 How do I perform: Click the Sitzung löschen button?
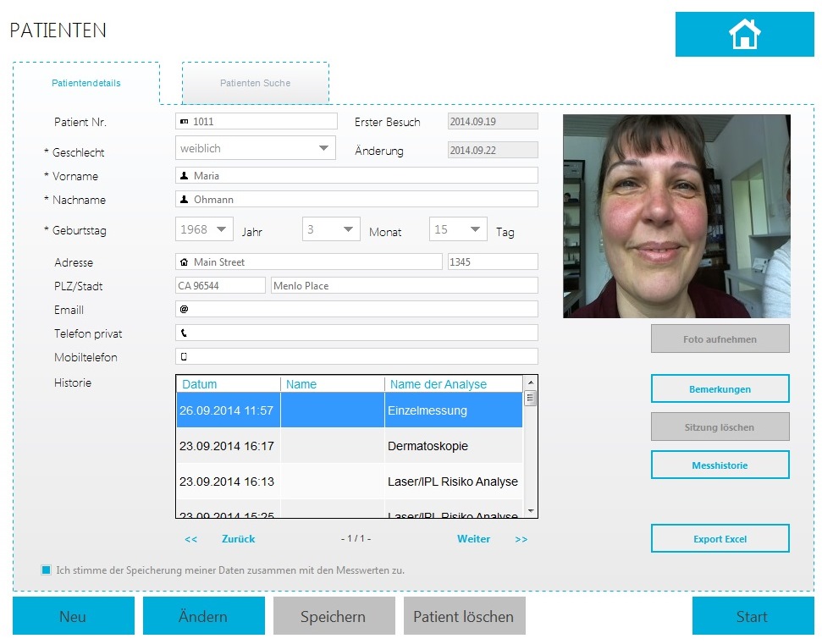tap(720, 427)
